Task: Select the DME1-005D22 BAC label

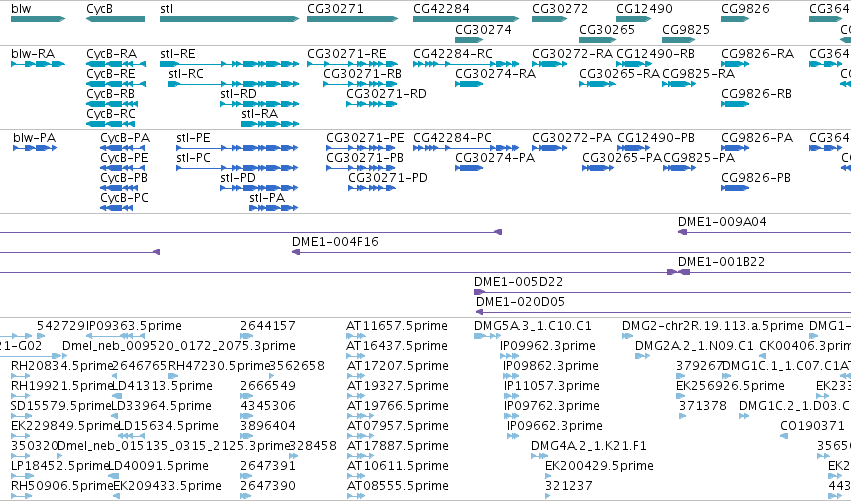Action: point(518,282)
